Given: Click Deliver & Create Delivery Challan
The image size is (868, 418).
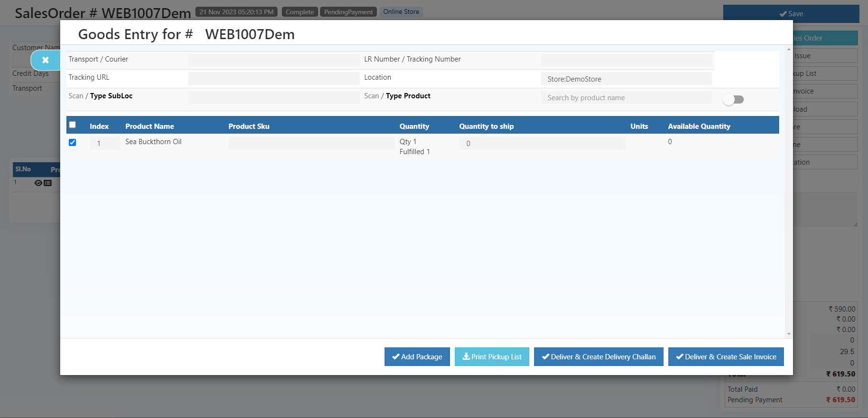Looking at the screenshot, I should click(599, 356).
